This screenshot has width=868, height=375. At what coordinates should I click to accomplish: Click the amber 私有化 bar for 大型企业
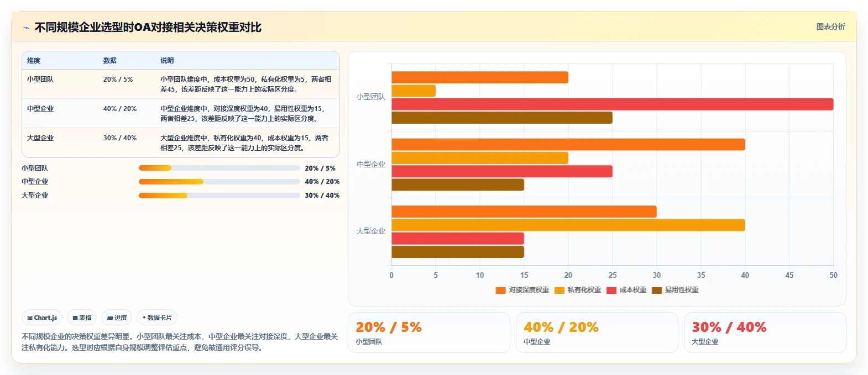[x=568, y=225]
